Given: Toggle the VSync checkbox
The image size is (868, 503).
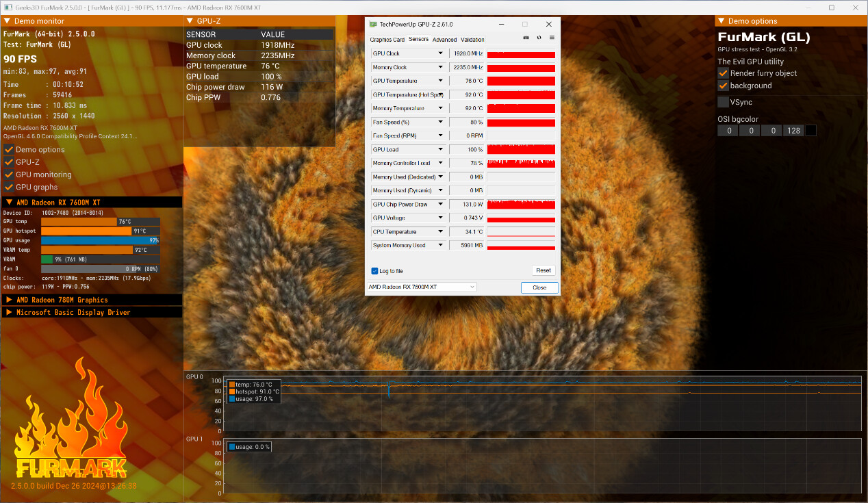Looking at the screenshot, I should pyautogui.click(x=723, y=102).
